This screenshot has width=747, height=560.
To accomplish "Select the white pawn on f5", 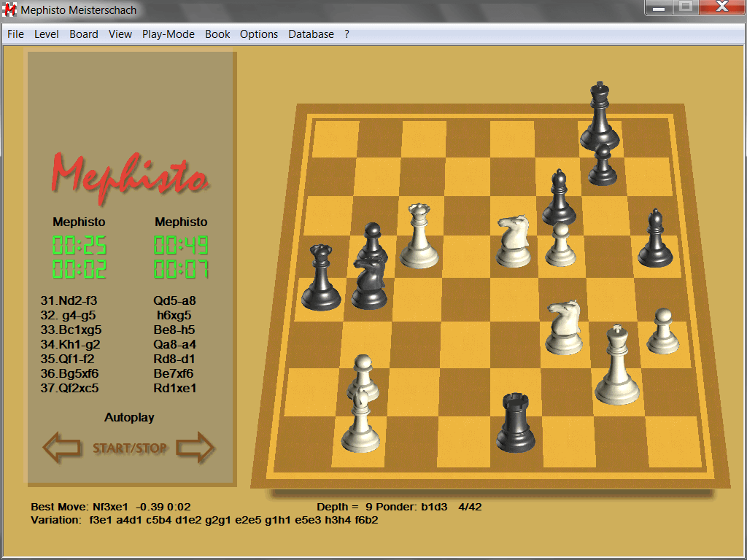I will pyautogui.click(x=560, y=245).
